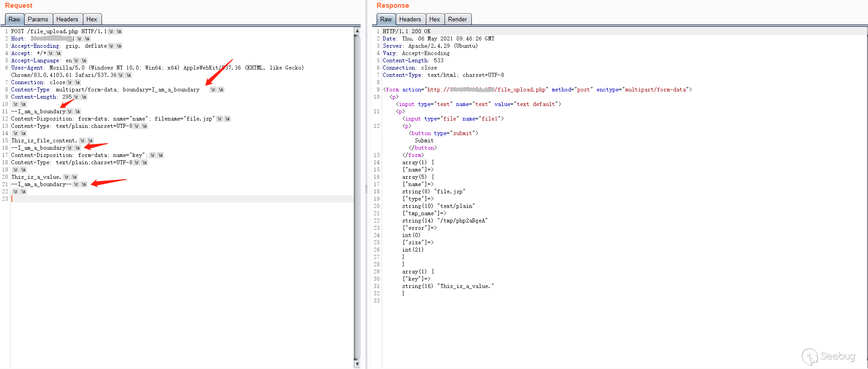
Task: Click the splitter between Request and Response panes
Action: (x=366, y=189)
